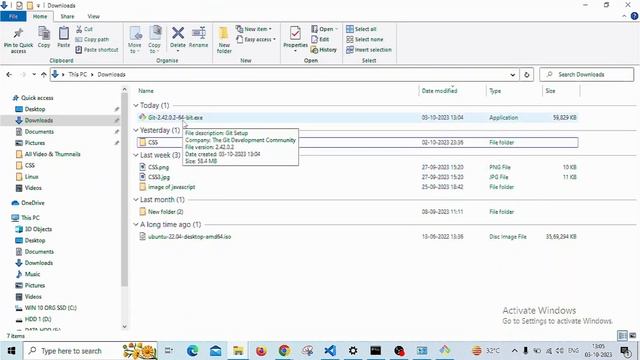640x360 pixels.
Task: Open the Easy access dropdown
Action: (x=256, y=39)
